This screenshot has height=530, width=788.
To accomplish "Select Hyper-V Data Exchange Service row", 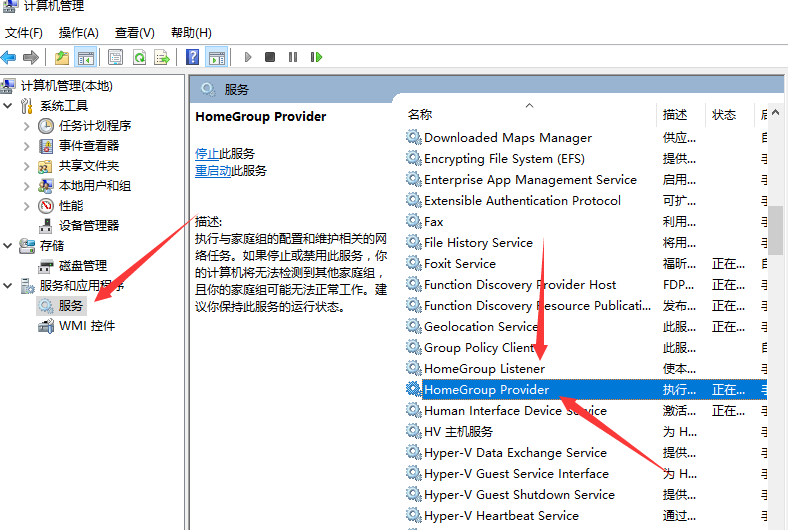I will point(585,453).
